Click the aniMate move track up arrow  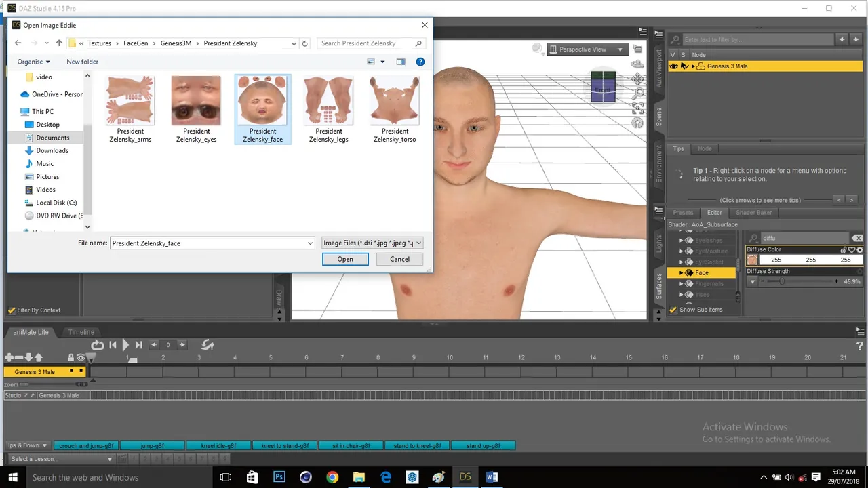38,357
